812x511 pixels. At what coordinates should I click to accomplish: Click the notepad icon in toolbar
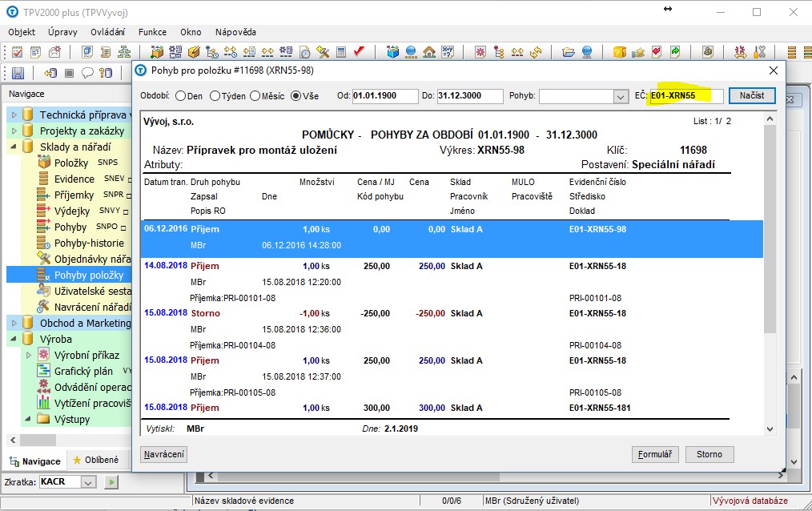coord(36,52)
